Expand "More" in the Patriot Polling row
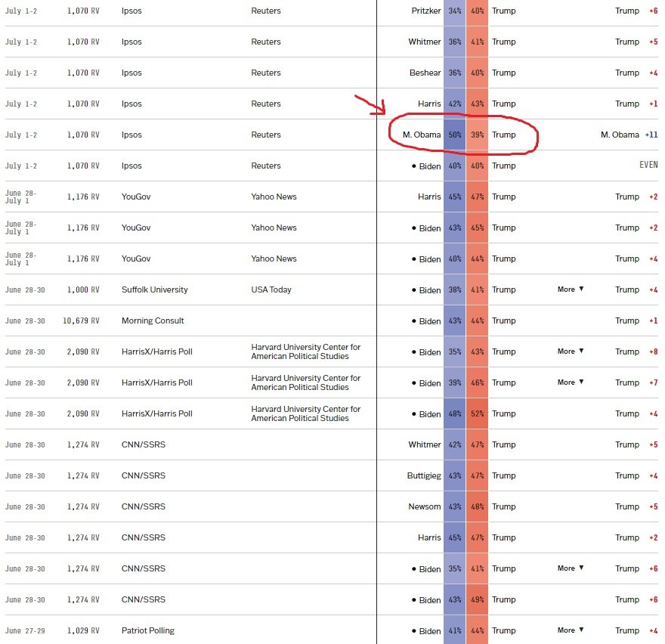Screen dimensions: 665x644 571,630
